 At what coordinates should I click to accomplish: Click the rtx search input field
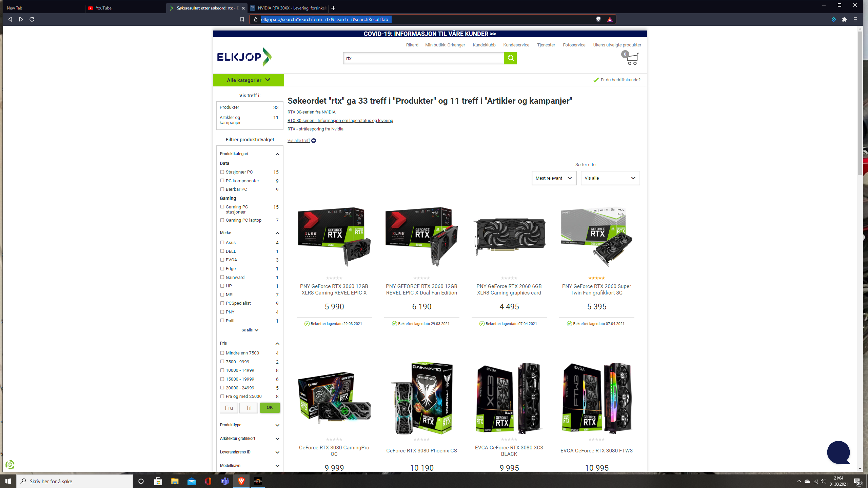[x=423, y=58]
